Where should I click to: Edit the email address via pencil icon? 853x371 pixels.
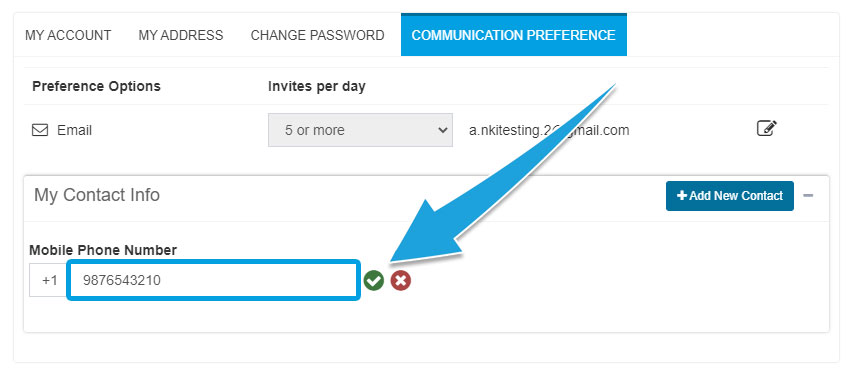[767, 128]
